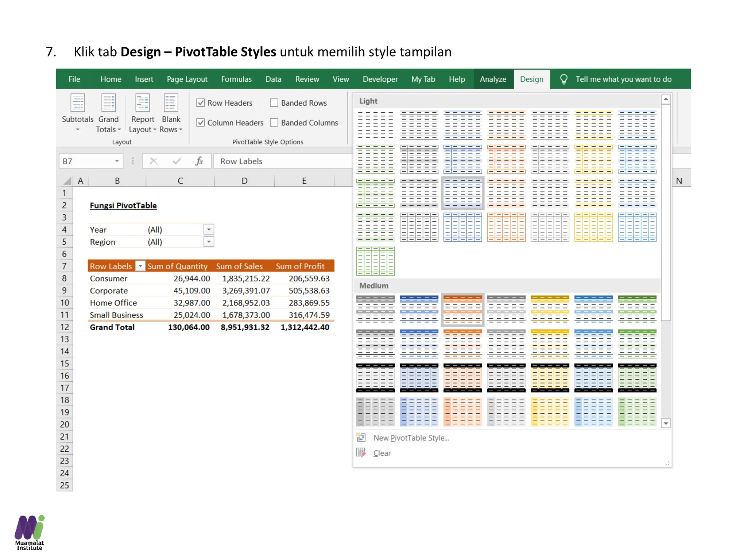Click the New PivotTable Style icon
Image resolution: width=747 pixels, height=560 pixels.
(x=361, y=437)
